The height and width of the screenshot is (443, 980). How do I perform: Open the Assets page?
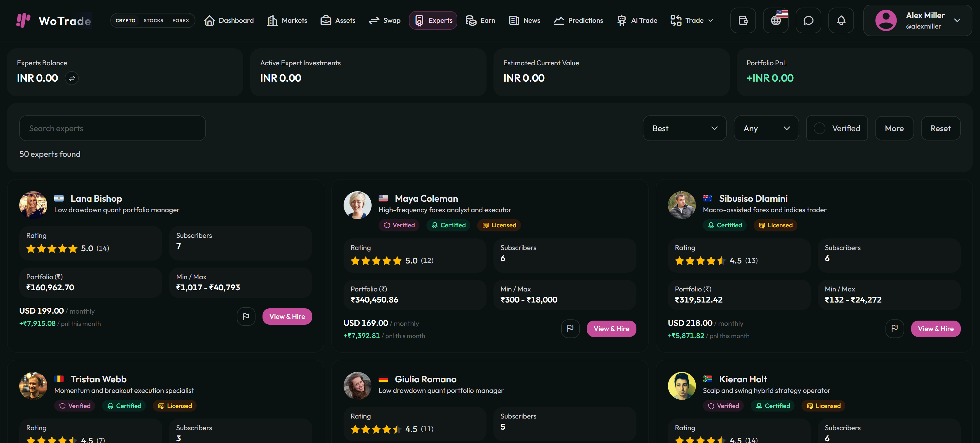click(x=338, y=20)
